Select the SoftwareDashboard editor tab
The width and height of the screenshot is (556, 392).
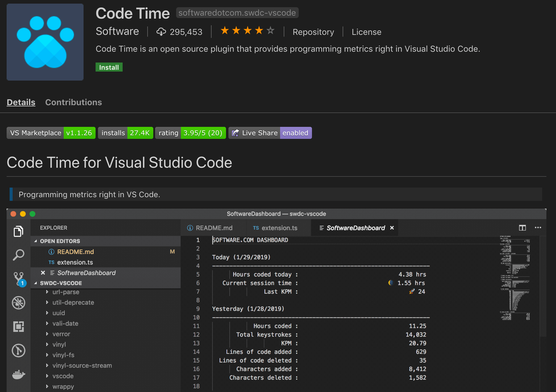[355, 228]
